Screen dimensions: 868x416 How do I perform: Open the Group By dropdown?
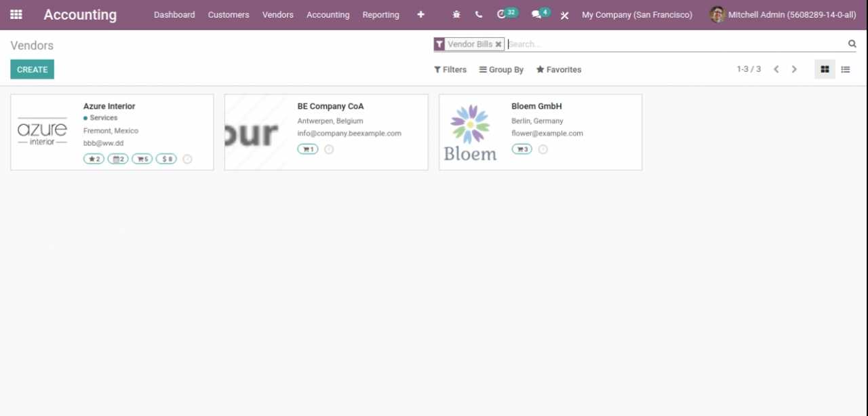pyautogui.click(x=501, y=69)
